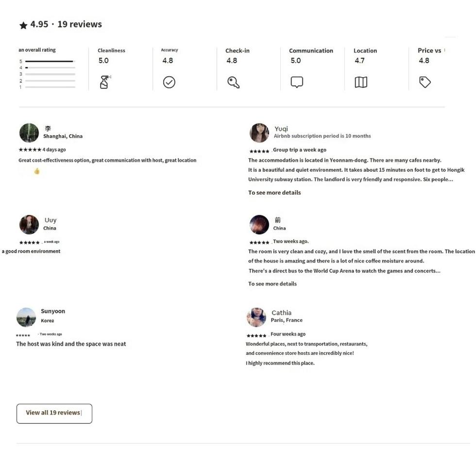Click the Accuracy checkmark circle icon
The width and height of the screenshot is (476, 462).
[169, 82]
